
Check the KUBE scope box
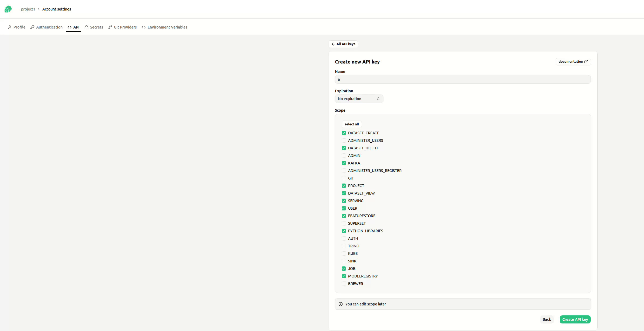pos(344,253)
